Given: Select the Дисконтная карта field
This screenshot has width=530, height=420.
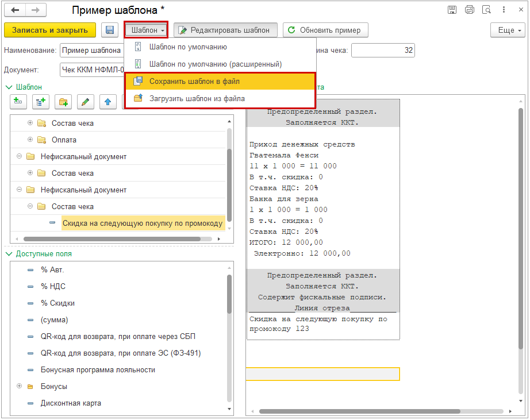Looking at the screenshot, I should click(71, 403).
